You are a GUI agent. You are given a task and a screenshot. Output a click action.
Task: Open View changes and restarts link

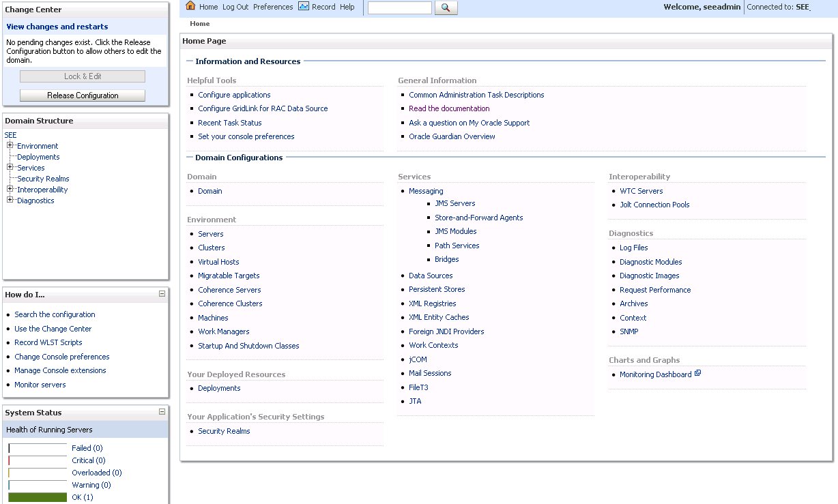(x=57, y=27)
